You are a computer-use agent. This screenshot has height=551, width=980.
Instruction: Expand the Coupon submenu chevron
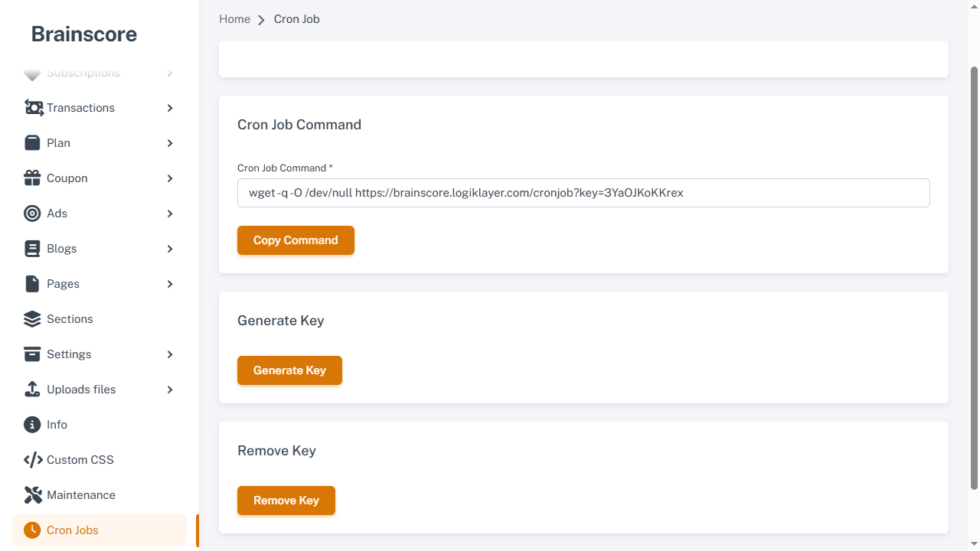[170, 178]
